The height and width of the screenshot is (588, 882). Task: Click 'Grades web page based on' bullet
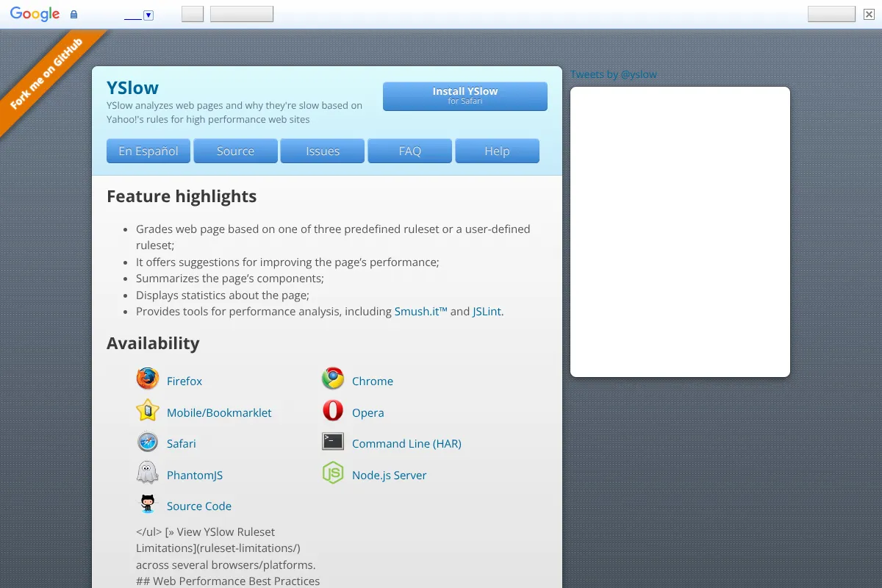coord(333,237)
